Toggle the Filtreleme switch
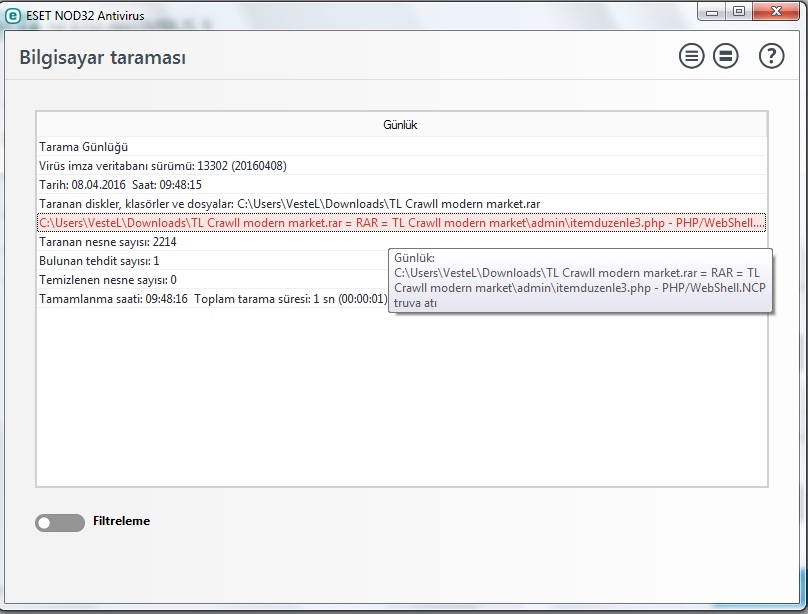The width and height of the screenshot is (808, 614). tap(60, 522)
